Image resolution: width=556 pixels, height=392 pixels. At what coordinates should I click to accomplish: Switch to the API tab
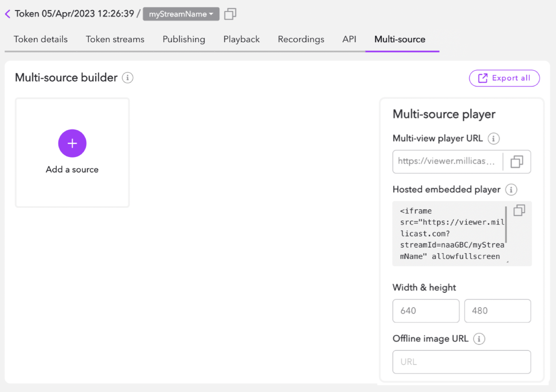click(349, 39)
